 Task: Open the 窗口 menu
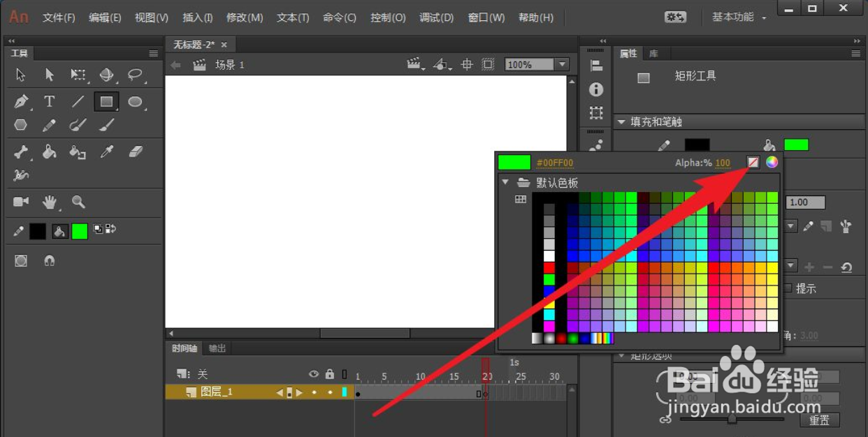coord(486,17)
